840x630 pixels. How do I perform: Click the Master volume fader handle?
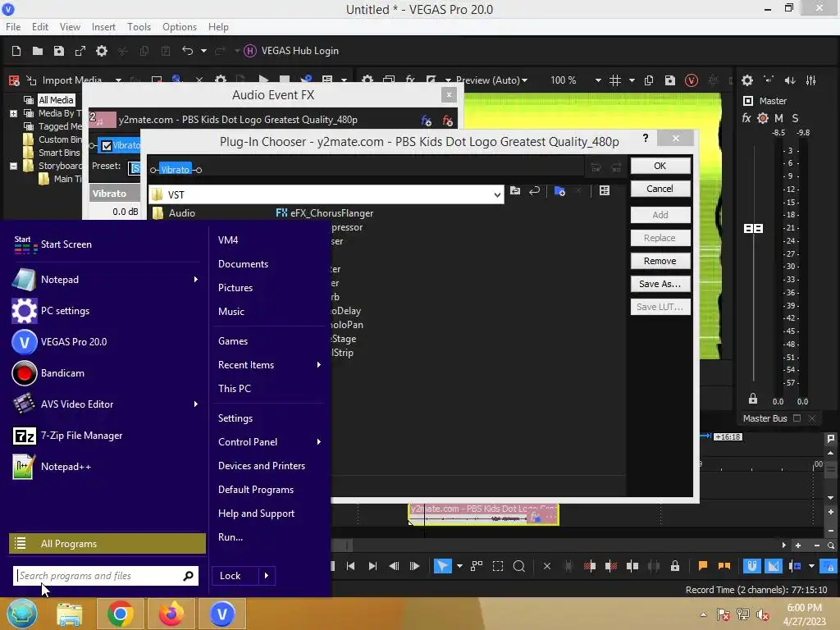pos(753,229)
